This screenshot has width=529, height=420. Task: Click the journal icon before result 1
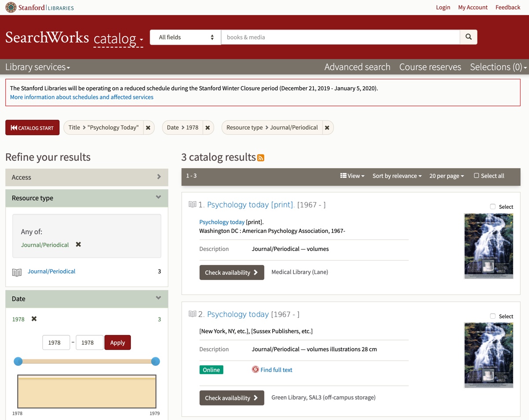192,204
